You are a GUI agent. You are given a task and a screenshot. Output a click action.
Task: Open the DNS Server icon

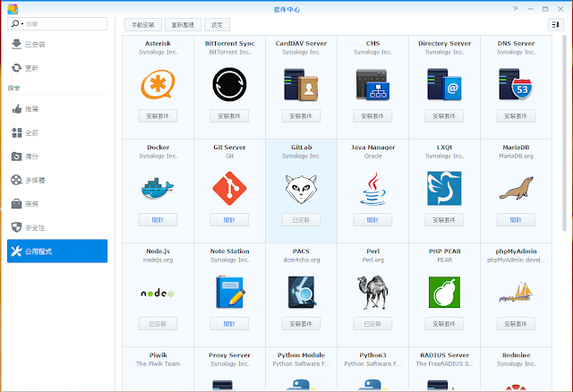(516, 84)
